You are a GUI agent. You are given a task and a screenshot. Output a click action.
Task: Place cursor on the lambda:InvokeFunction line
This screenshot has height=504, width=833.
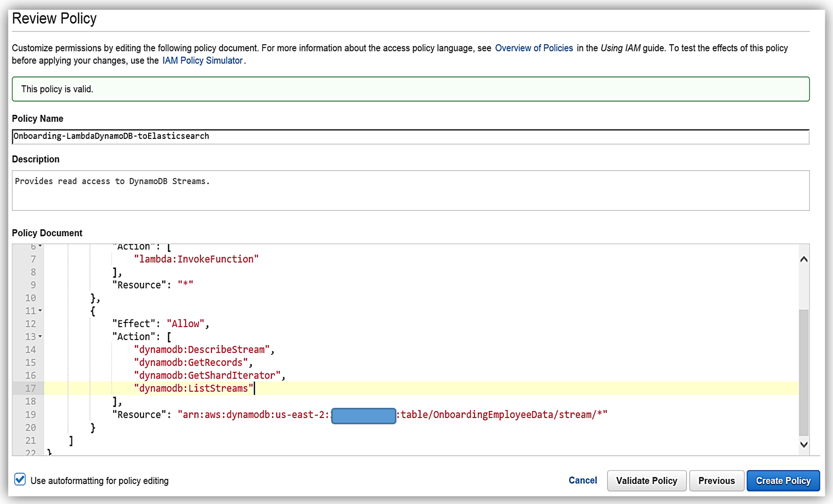pos(196,259)
